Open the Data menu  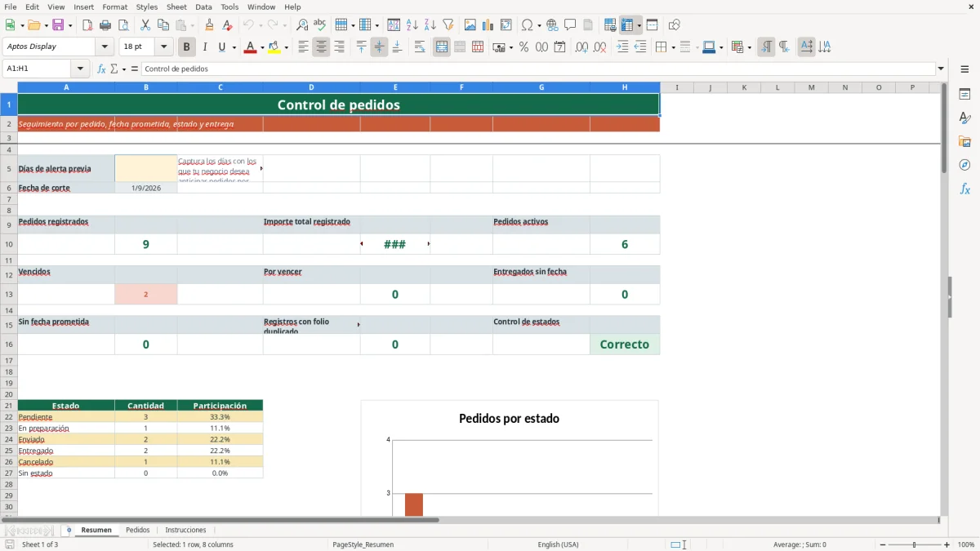(x=203, y=7)
